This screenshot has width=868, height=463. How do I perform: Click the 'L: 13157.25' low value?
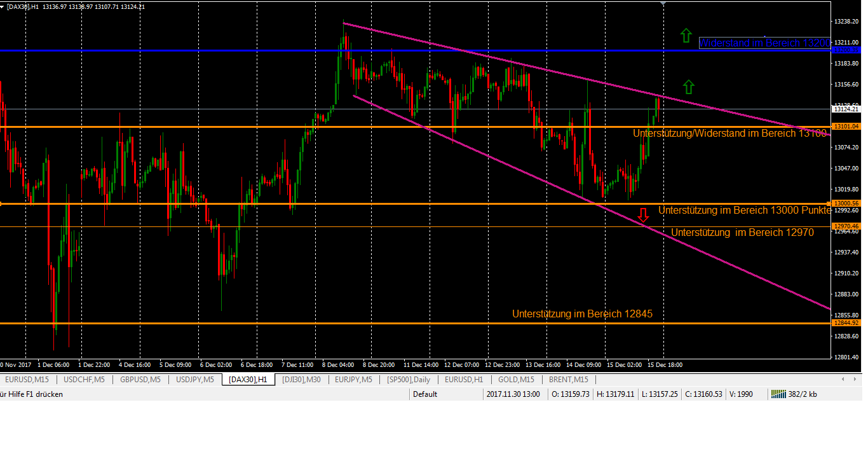pyautogui.click(x=660, y=394)
